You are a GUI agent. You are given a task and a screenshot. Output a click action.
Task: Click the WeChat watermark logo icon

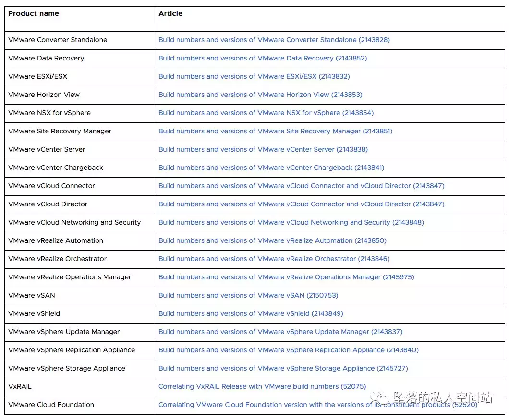(383, 398)
